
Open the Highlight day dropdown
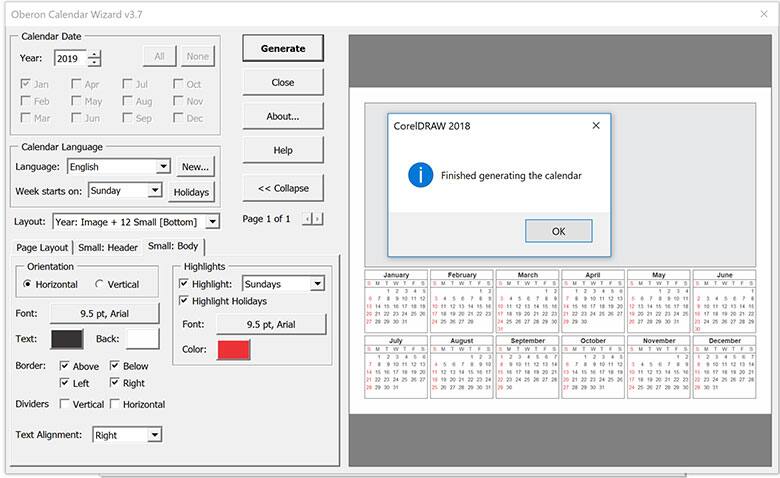317,284
